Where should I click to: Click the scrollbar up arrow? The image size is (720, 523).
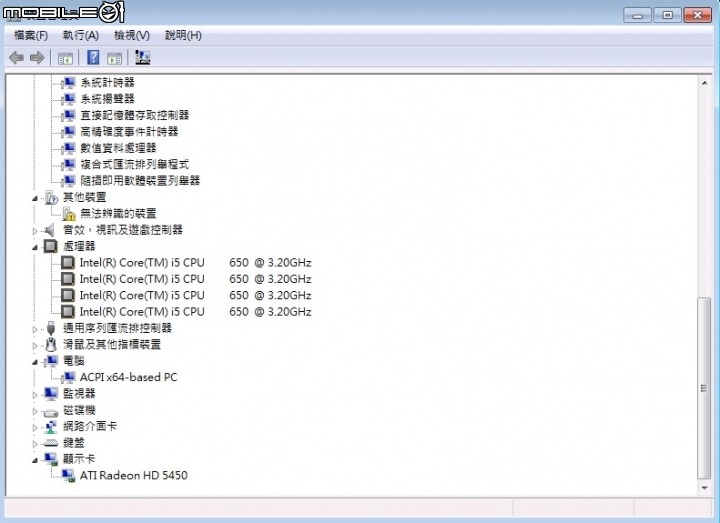pyautogui.click(x=704, y=83)
